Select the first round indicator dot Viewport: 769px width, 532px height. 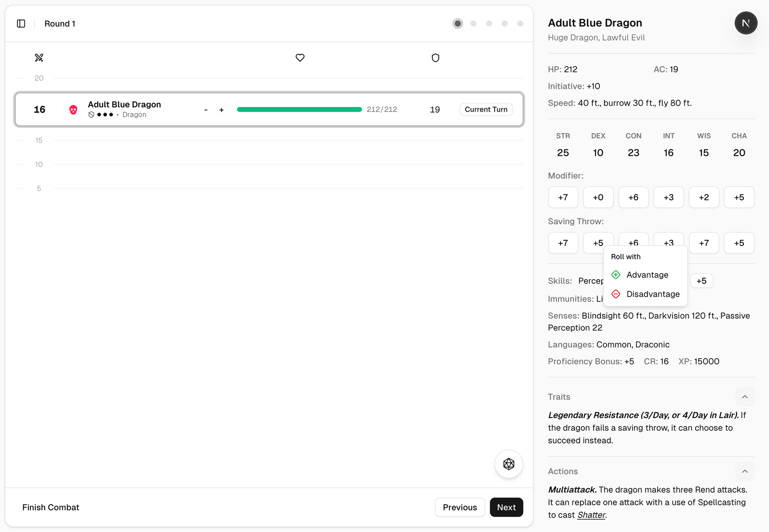(458, 24)
